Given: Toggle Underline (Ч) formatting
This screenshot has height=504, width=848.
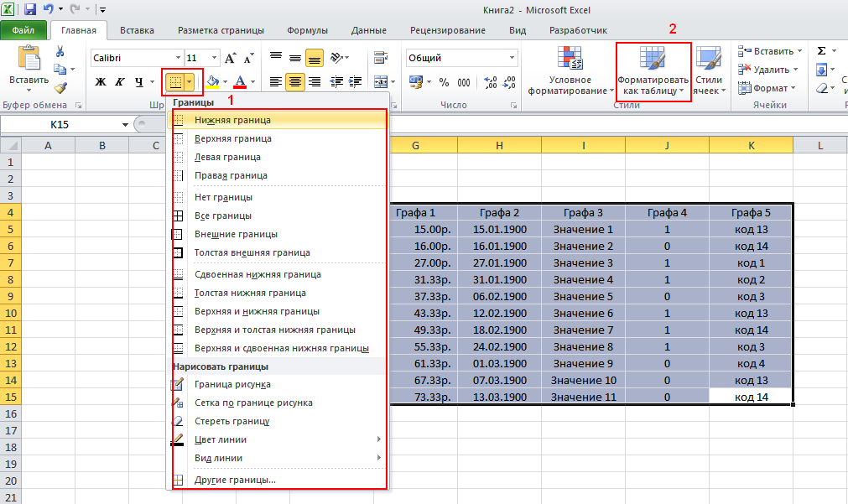Looking at the screenshot, I should tap(139, 81).
